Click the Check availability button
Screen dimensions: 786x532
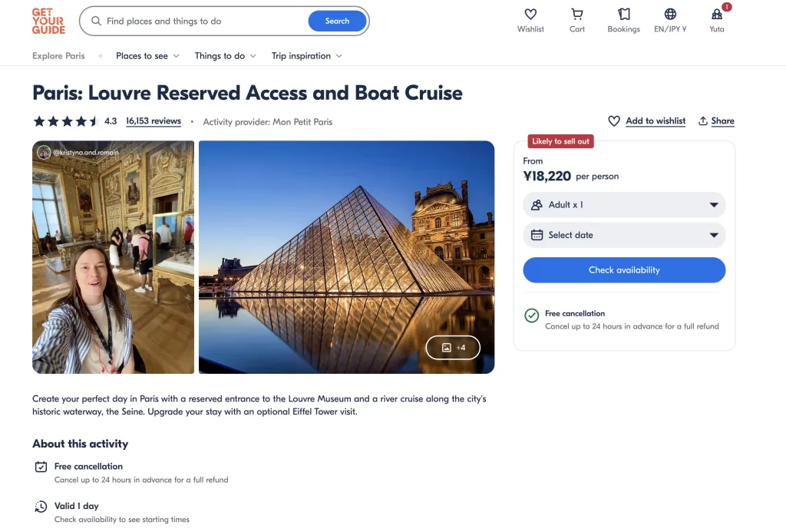click(623, 270)
